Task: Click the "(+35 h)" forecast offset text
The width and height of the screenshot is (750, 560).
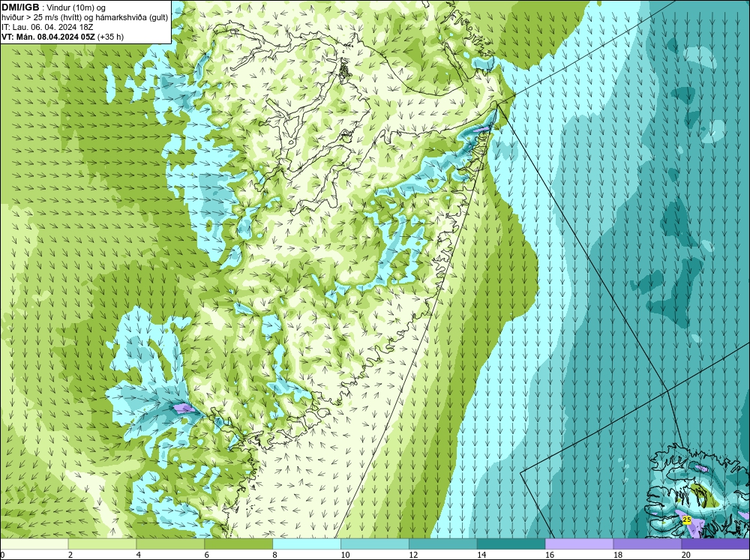Action: click(x=110, y=37)
